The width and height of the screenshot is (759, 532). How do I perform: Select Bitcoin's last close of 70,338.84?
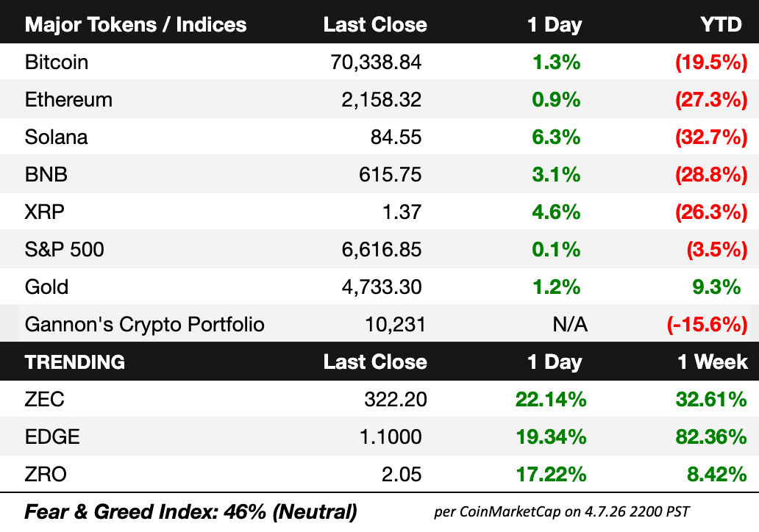click(377, 62)
